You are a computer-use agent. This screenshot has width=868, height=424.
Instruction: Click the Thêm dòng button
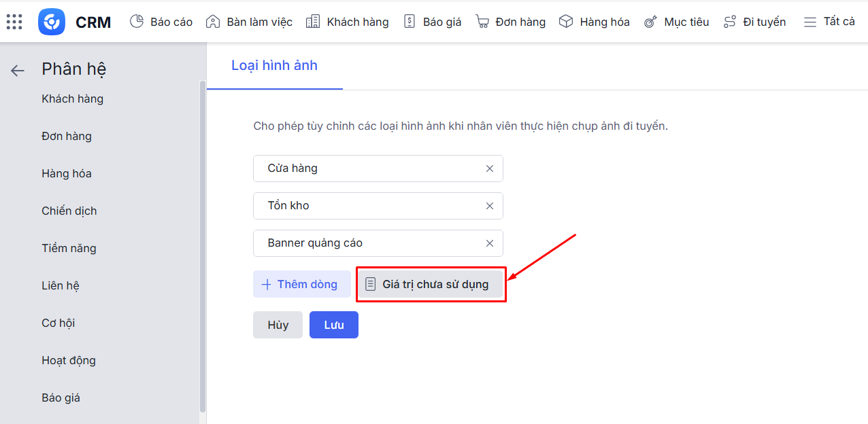point(301,284)
